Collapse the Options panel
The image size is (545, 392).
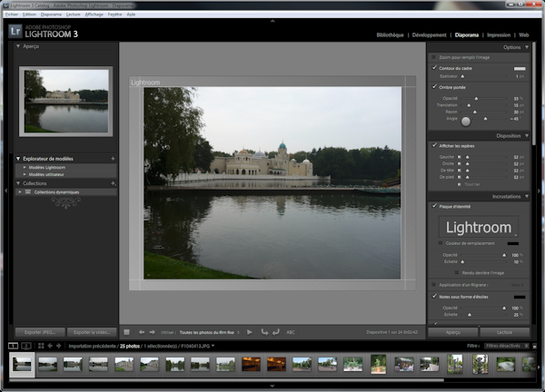point(528,47)
